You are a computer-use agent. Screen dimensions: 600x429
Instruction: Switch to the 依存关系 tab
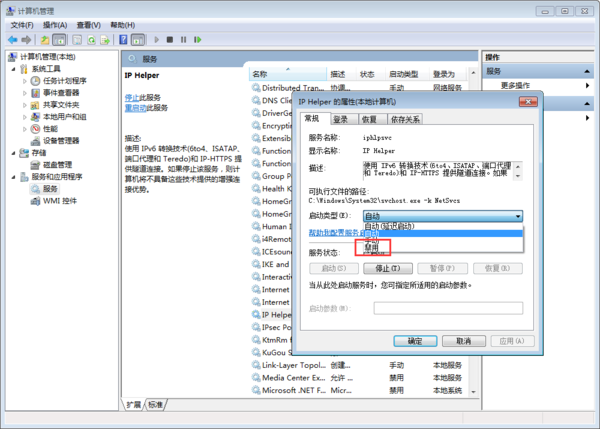pyautogui.click(x=405, y=119)
